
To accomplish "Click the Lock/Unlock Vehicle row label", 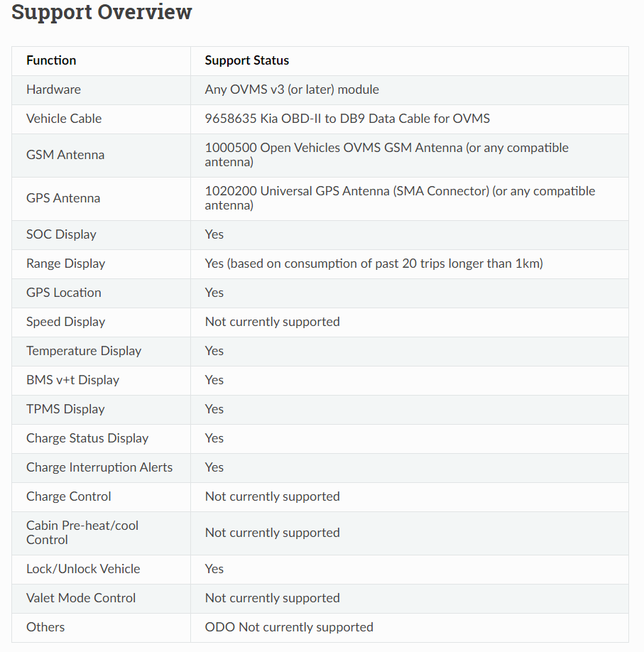I will pos(83,569).
